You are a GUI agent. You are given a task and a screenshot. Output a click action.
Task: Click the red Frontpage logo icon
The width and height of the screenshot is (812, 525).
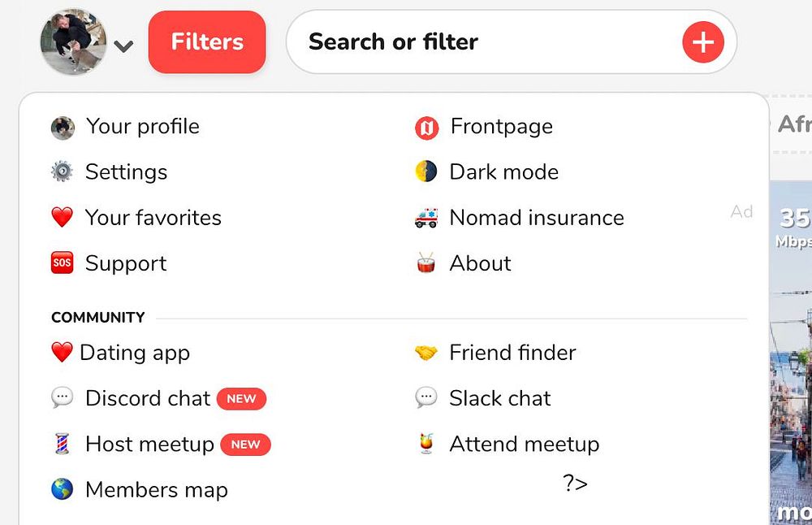click(426, 127)
